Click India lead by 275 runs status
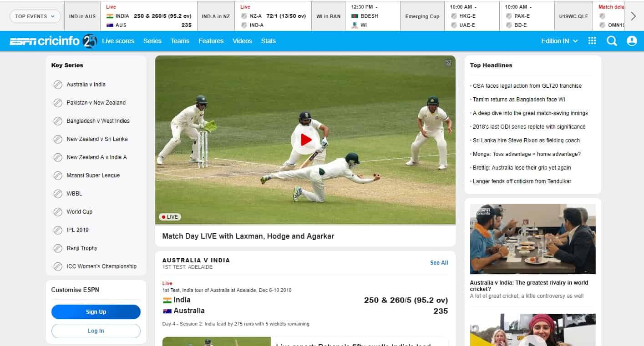Viewport: 644px width, 346px height. click(x=236, y=324)
